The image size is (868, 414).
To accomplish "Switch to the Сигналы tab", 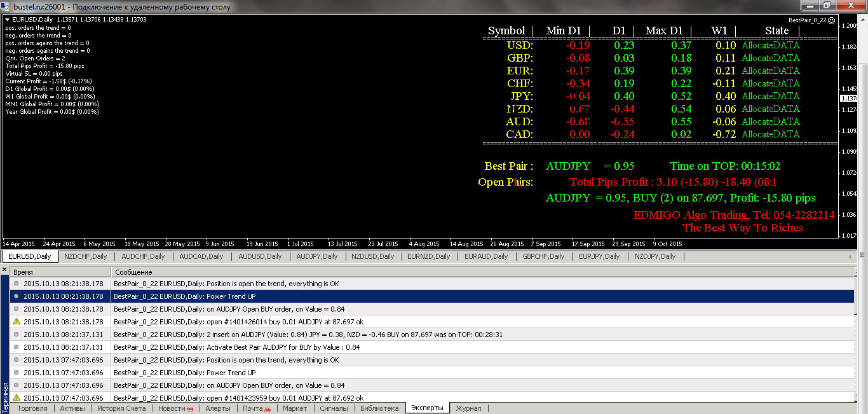I will coord(334,408).
